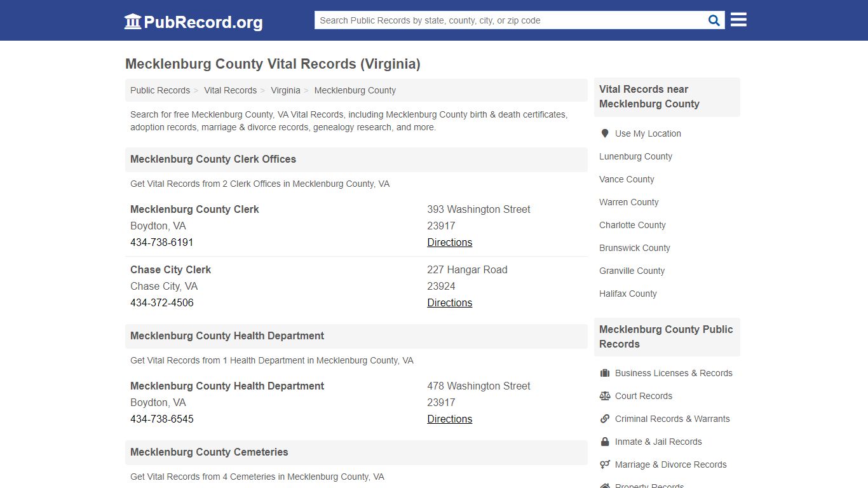Screen dimensions: 868x488
Task: Get Directions to Mecklenburg County Clerk
Action: pos(450,242)
